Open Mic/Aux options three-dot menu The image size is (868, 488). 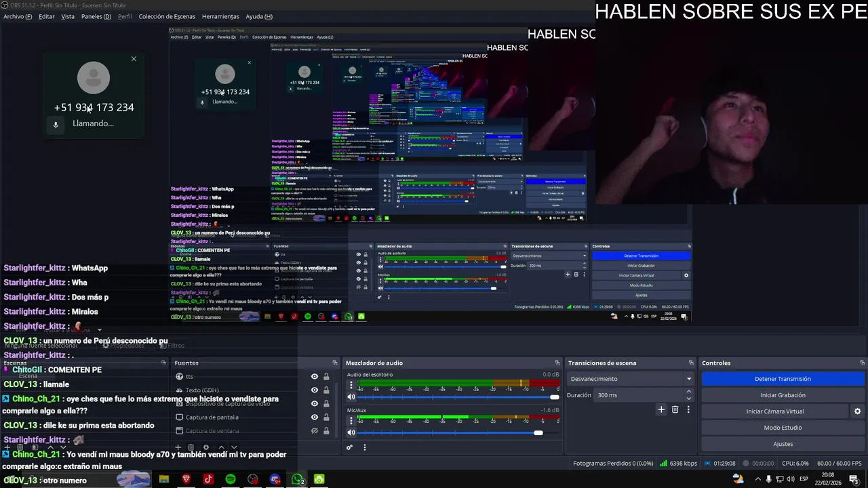coord(351,420)
